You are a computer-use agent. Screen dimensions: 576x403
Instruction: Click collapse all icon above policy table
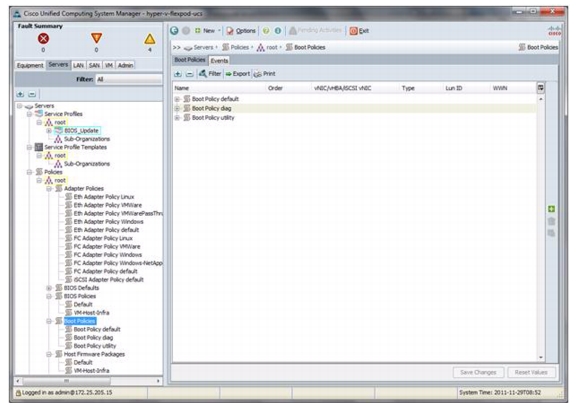coord(189,74)
